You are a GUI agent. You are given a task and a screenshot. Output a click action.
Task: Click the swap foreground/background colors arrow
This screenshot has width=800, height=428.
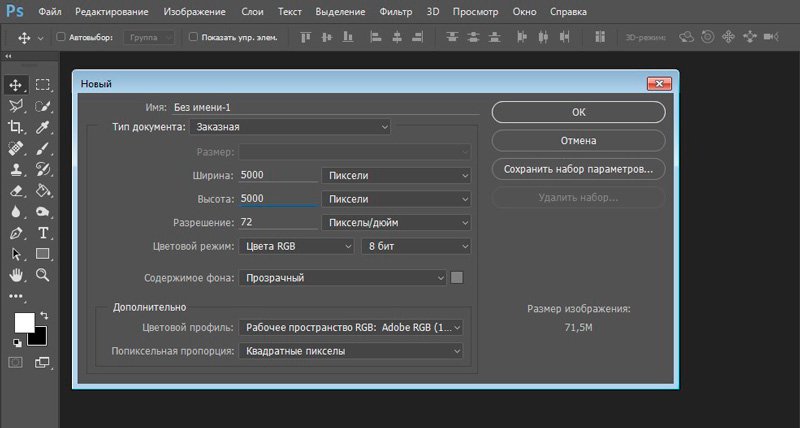click(x=43, y=316)
